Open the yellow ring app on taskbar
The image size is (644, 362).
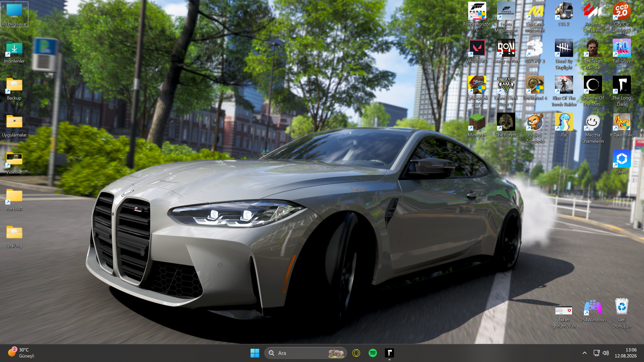pyautogui.click(x=356, y=353)
